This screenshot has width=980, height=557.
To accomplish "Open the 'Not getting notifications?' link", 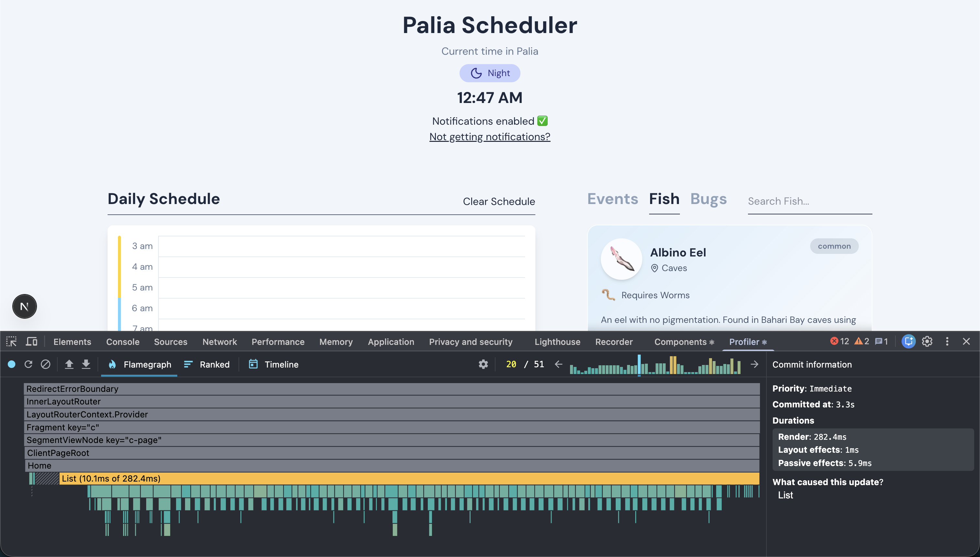I will tap(490, 136).
